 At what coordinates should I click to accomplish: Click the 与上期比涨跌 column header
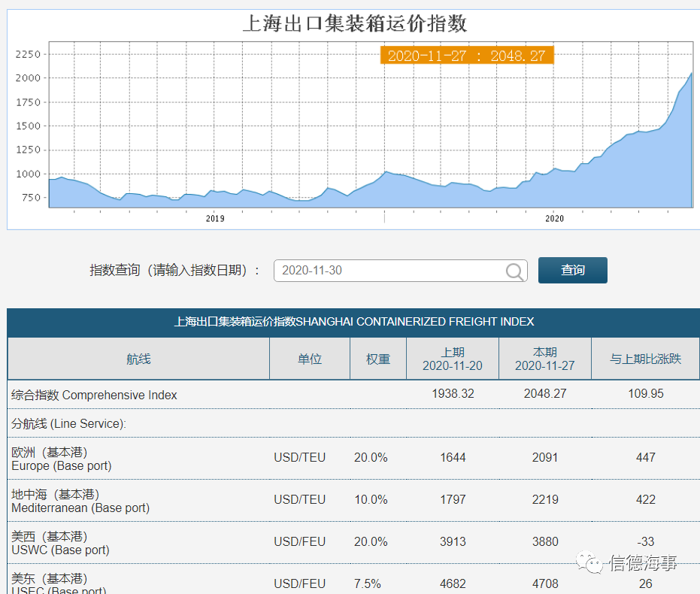point(646,359)
